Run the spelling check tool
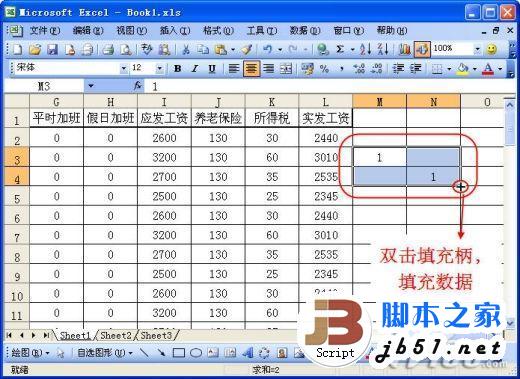Viewport: 520px width, 379px height. pyautogui.click(x=146, y=50)
